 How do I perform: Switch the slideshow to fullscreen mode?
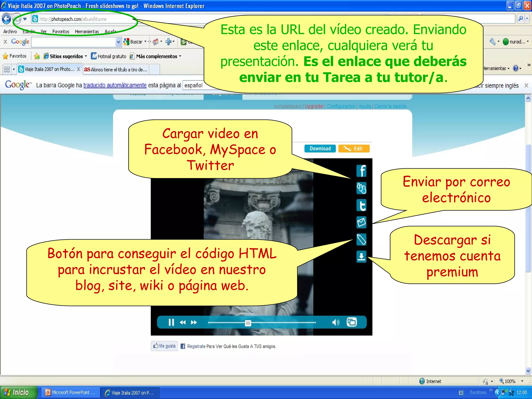coord(352,322)
